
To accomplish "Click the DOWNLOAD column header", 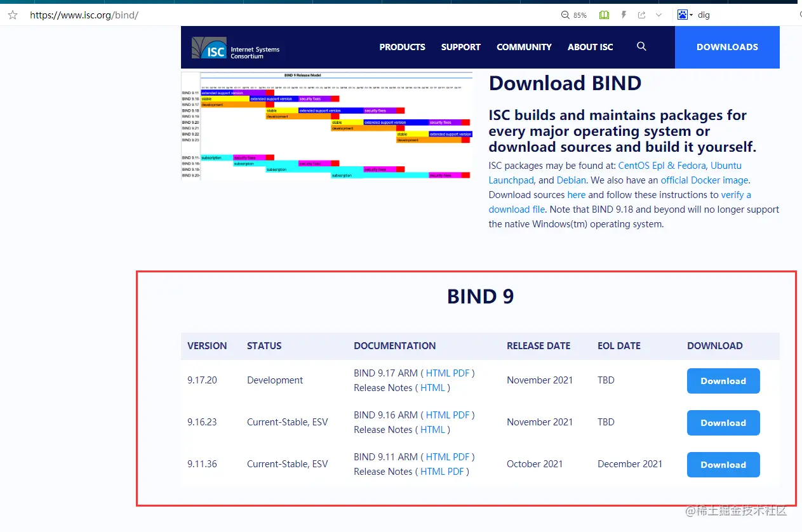I will pos(715,346).
